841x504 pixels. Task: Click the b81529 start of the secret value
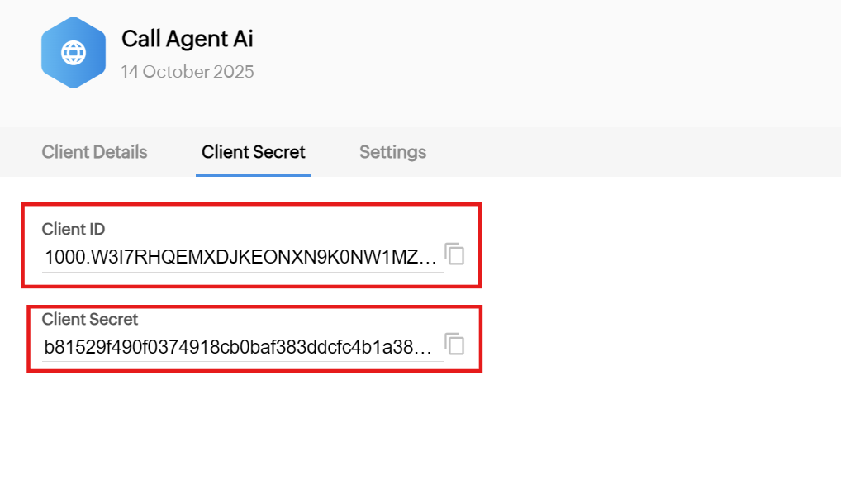point(69,347)
